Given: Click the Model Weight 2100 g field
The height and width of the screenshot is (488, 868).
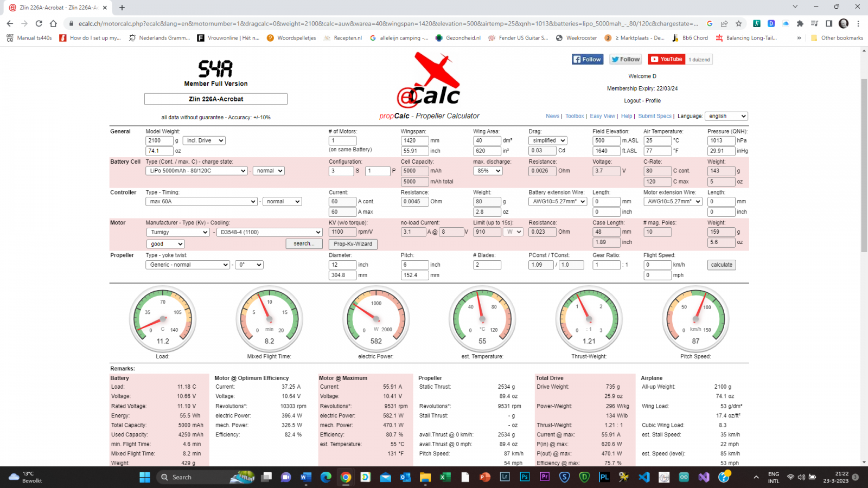Looking at the screenshot, I should coord(159,140).
